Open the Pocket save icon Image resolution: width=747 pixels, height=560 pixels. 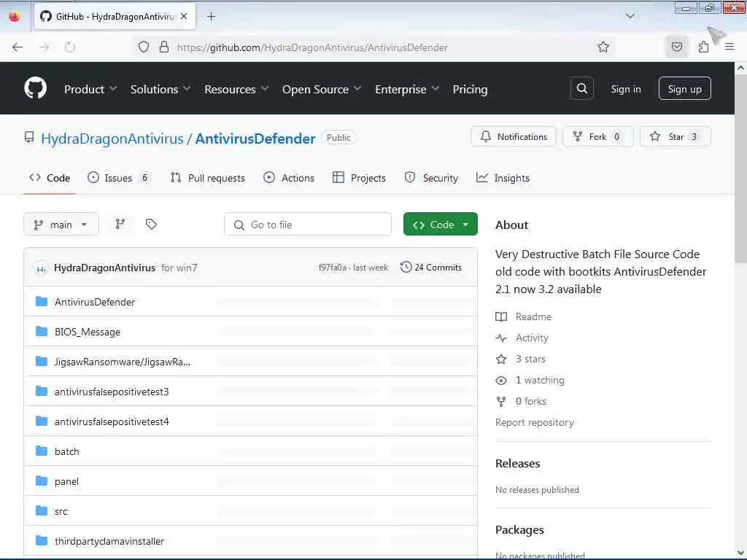[x=677, y=47]
